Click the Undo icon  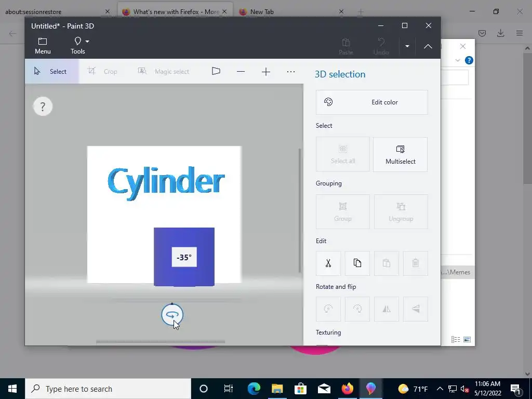point(381,46)
